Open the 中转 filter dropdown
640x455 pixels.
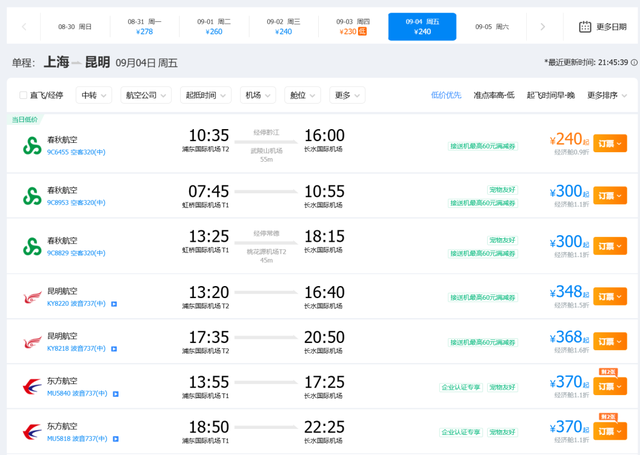93,95
